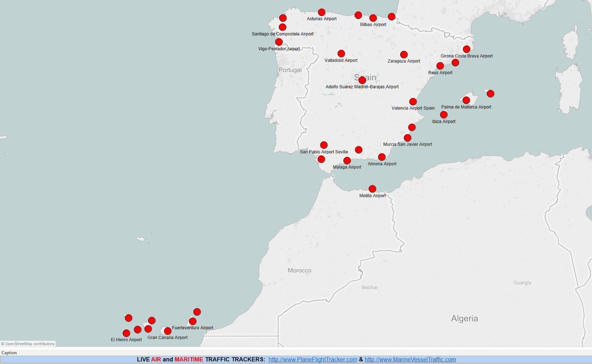The width and height of the screenshot is (592, 364).
Task: Open the MarineVesselTraffic.com link
Action: tap(410, 359)
